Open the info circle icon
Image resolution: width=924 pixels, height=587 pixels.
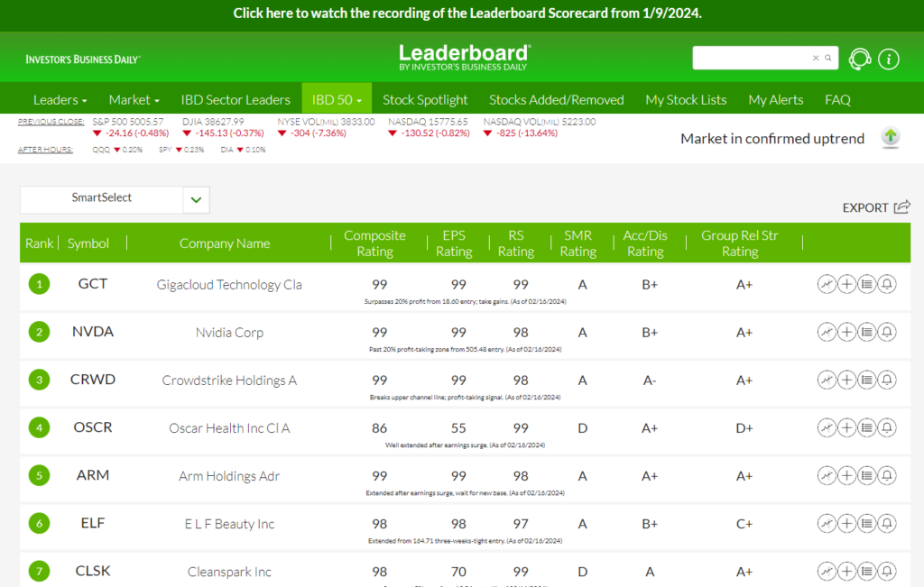click(x=889, y=59)
